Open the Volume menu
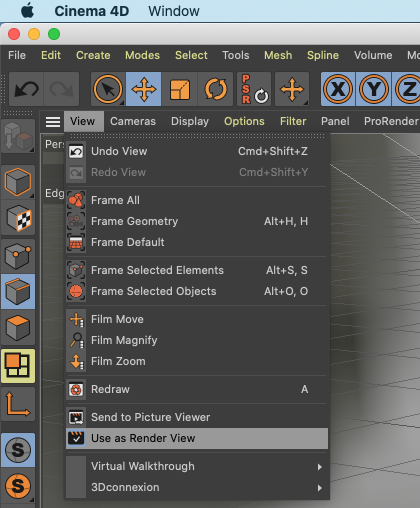Image resolution: width=420 pixels, height=508 pixels. 373,55
